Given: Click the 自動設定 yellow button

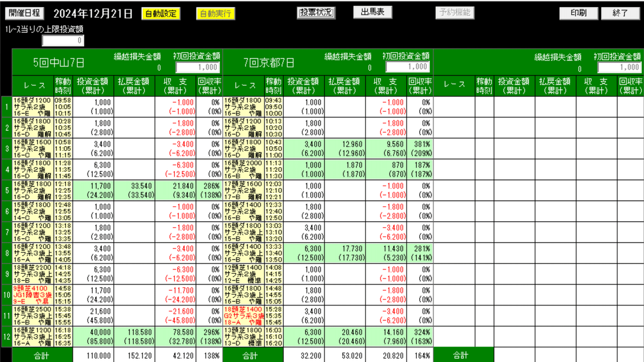Looking at the screenshot, I should [x=160, y=13].
